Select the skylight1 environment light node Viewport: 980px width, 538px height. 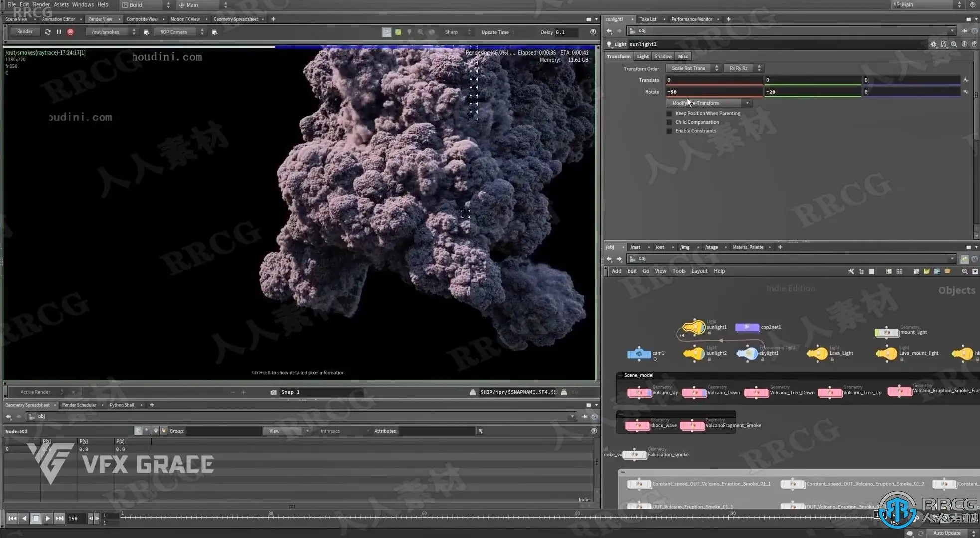(747, 353)
